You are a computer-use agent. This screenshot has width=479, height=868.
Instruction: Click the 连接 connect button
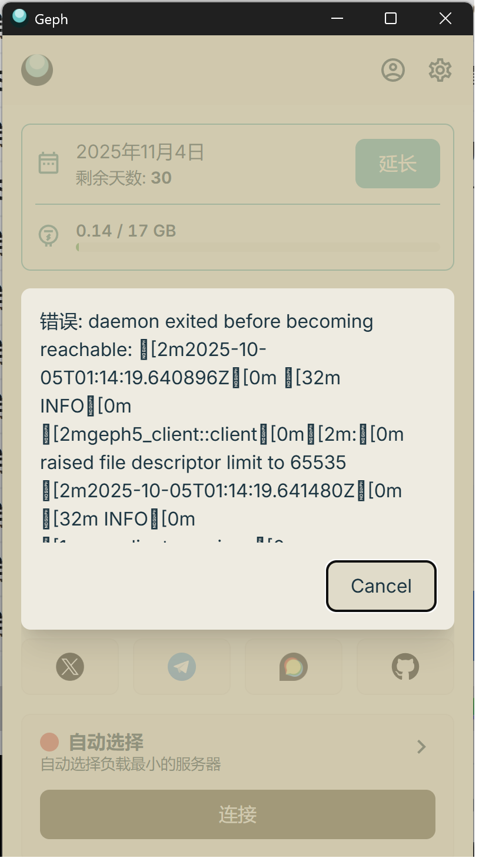[x=238, y=814]
